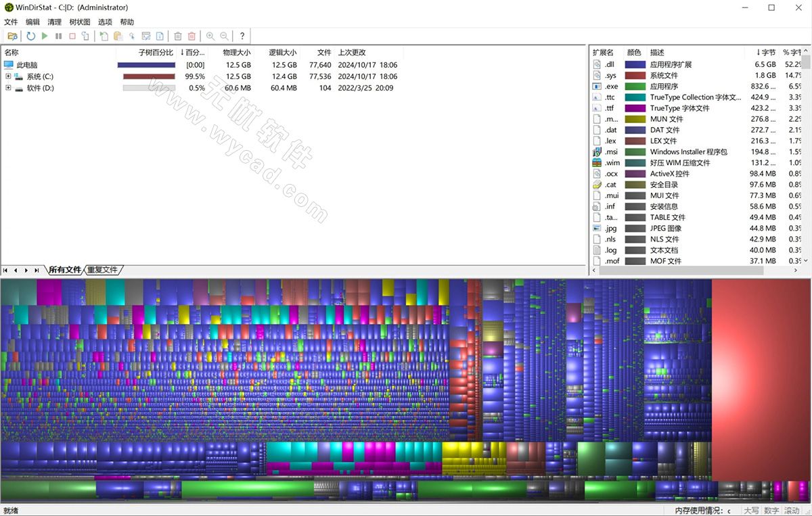Open the 清理 (Cleanup) menu
812x516 pixels.
(x=53, y=22)
